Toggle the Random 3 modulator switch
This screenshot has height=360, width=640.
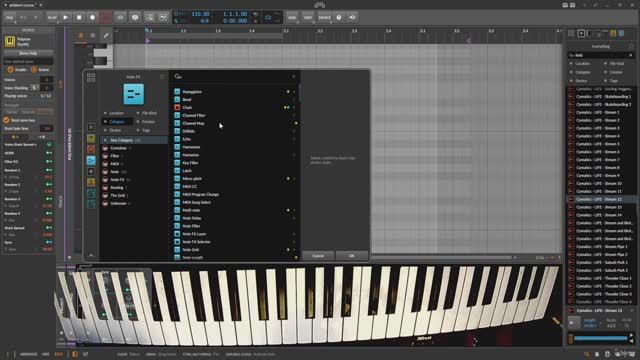(x=49, y=199)
